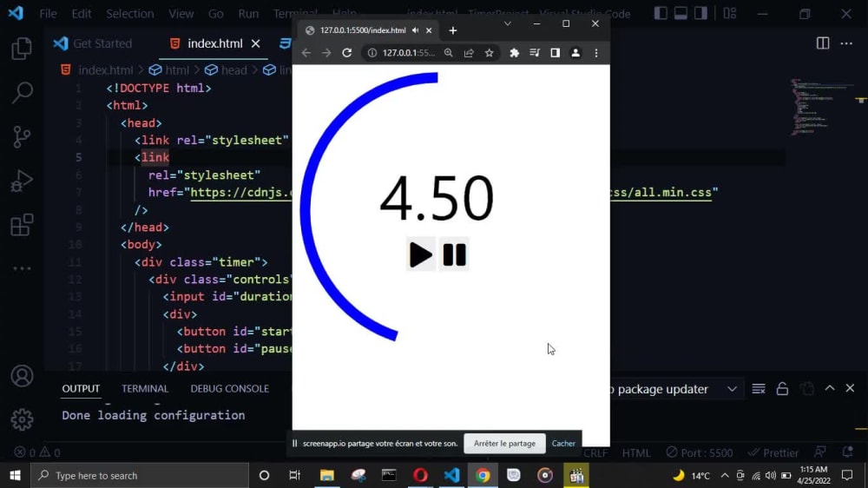Switch to the TERMINAL panel tab
Viewport: 868px width, 488px height.
tap(145, 389)
